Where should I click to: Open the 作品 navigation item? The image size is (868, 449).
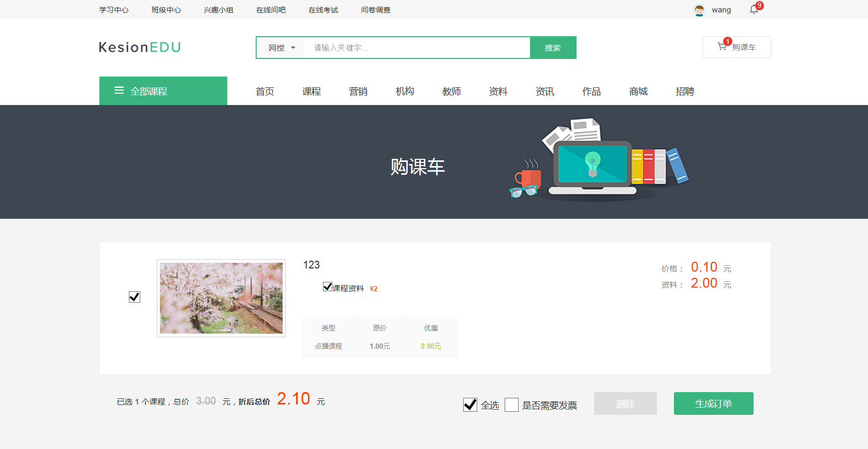click(592, 92)
